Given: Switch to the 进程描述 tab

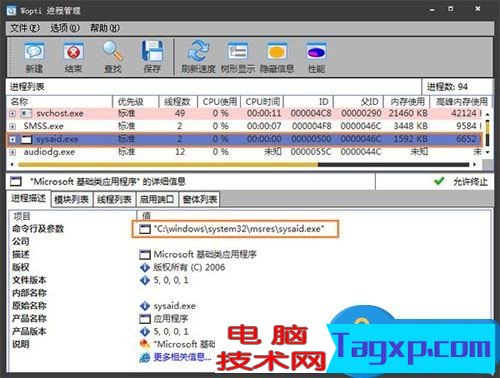Looking at the screenshot, I should click(x=28, y=198).
